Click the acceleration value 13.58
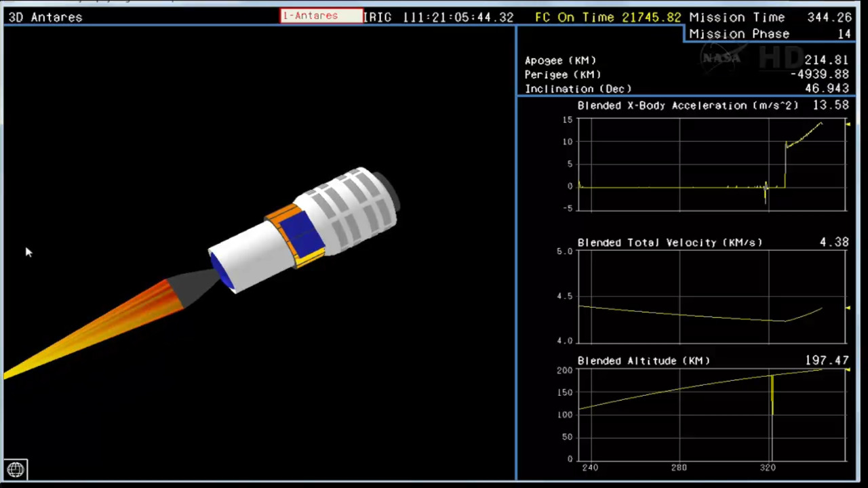868x488 pixels. [831, 106]
